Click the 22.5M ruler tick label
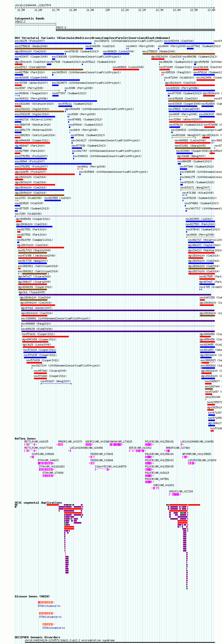The height and width of the screenshot is (644, 222). [194, 10]
